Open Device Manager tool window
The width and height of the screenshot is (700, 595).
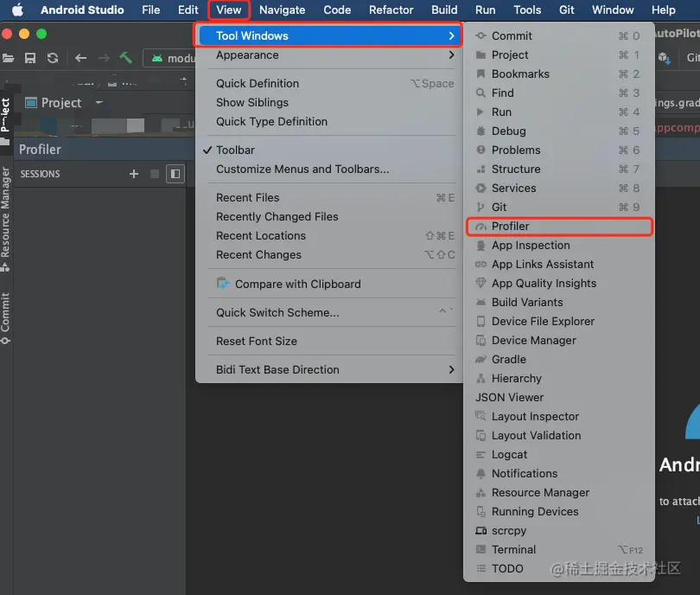(559, 341)
